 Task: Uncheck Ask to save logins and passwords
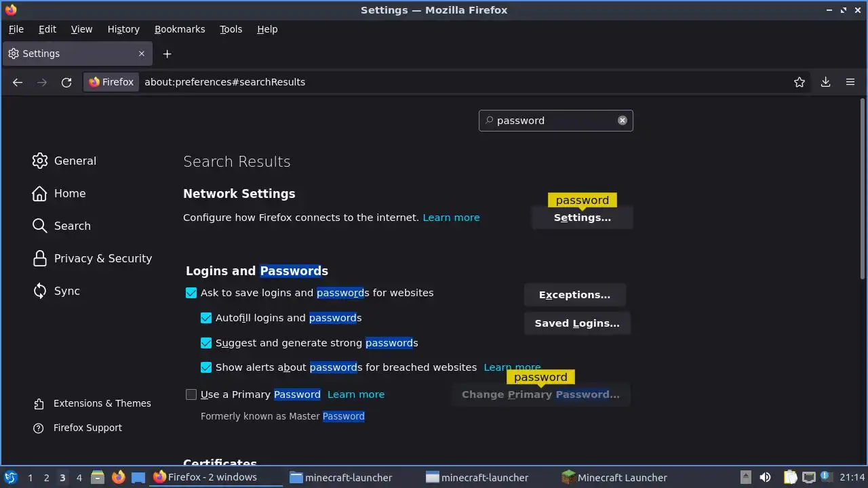coord(191,293)
